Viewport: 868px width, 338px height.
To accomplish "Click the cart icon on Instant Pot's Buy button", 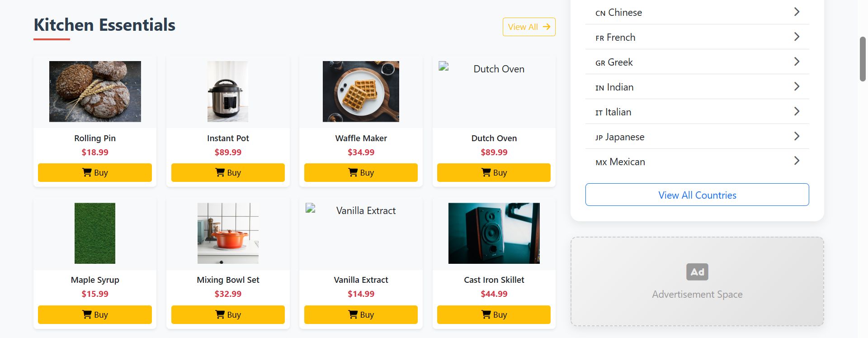I will pyautogui.click(x=220, y=172).
